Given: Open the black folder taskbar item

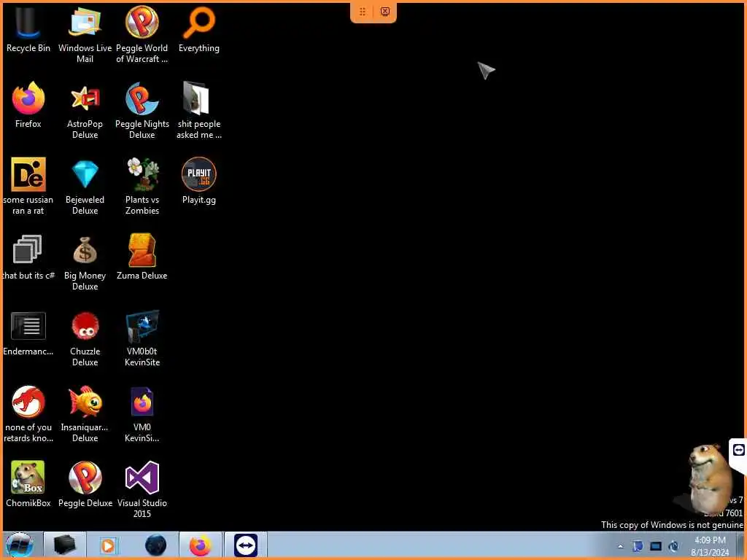Looking at the screenshot, I should (65, 545).
